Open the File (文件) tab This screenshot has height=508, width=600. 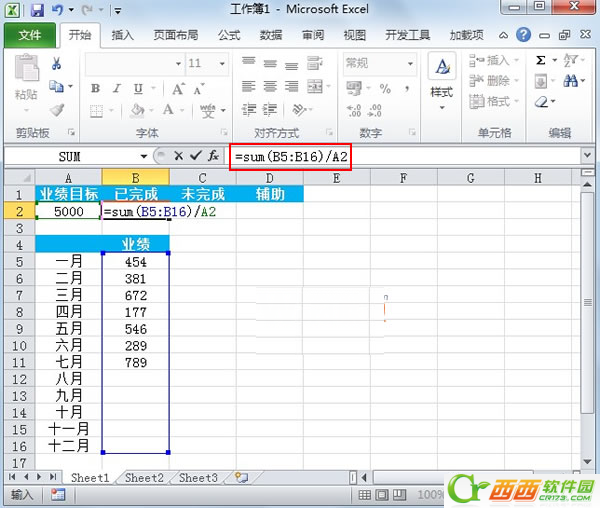click(x=29, y=35)
